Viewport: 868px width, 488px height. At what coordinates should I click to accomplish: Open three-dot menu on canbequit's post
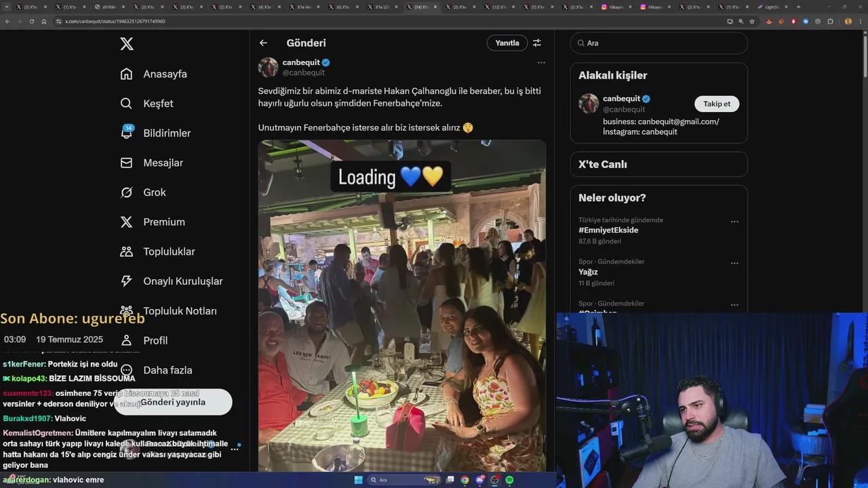click(x=541, y=62)
